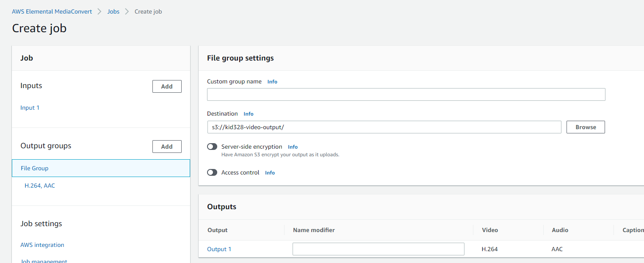Browse for S3 destination
The image size is (644, 263).
click(586, 127)
